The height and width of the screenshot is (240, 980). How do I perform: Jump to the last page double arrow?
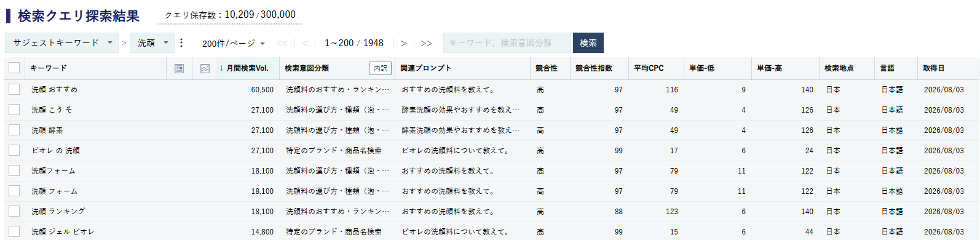tap(426, 43)
